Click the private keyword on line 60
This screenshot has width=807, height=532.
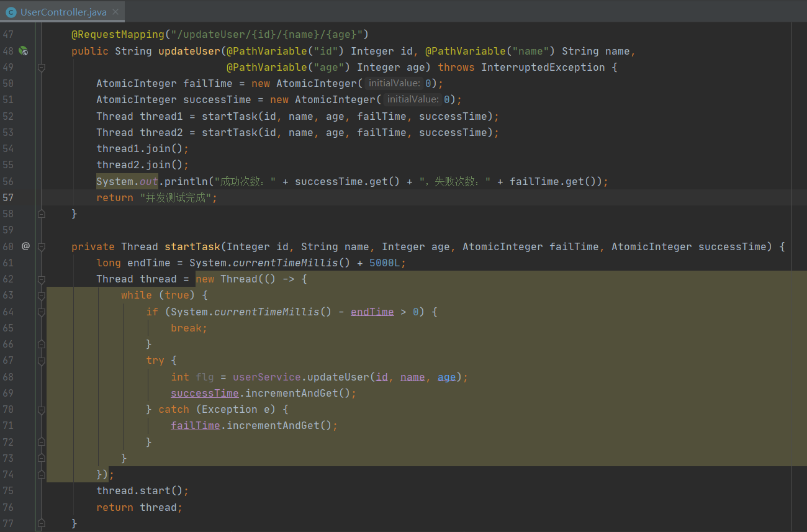[x=93, y=246]
